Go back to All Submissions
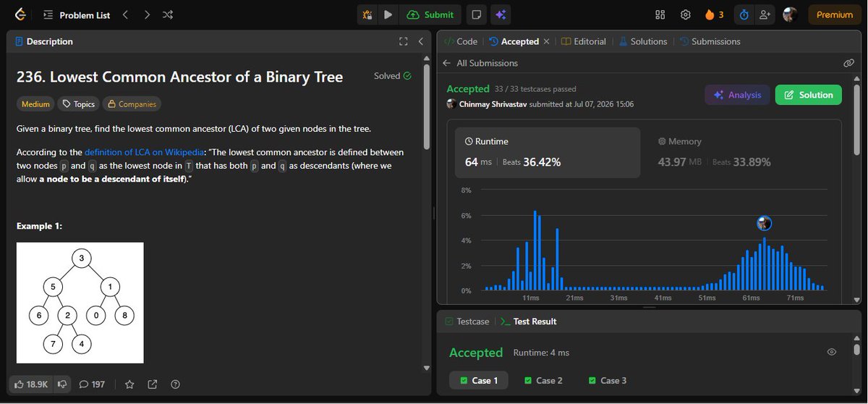 480,63
